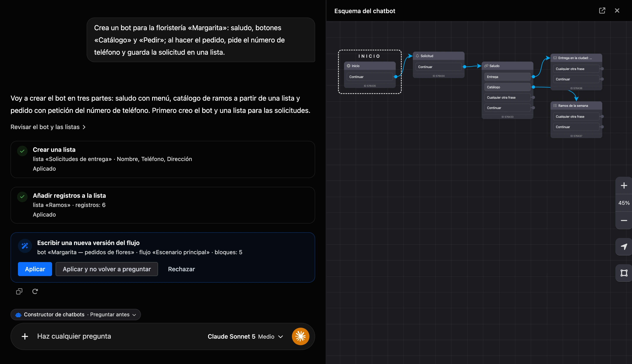Image resolution: width=632 pixels, height=364 pixels.
Task: Copy the assistant response icon
Action: pos(19,291)
